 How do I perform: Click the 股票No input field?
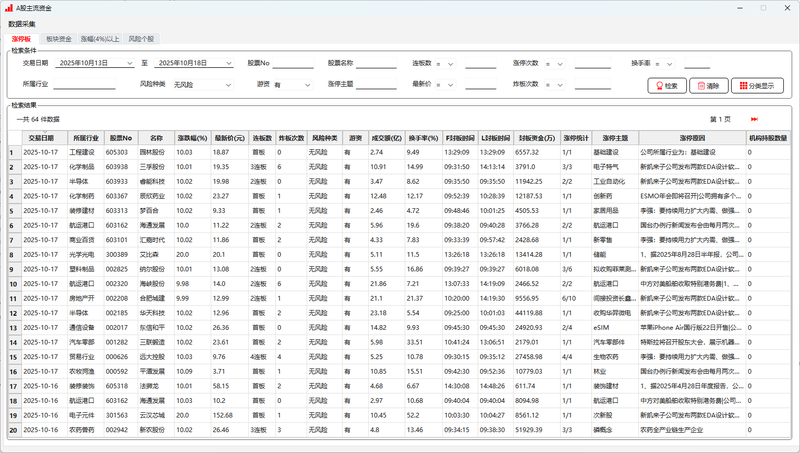(x=295, y=64)
